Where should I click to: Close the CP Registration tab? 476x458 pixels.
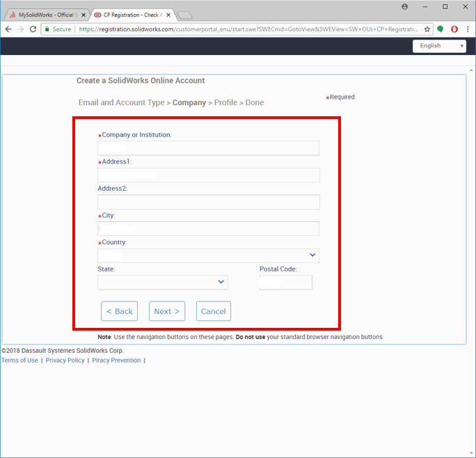pos(170,15)
